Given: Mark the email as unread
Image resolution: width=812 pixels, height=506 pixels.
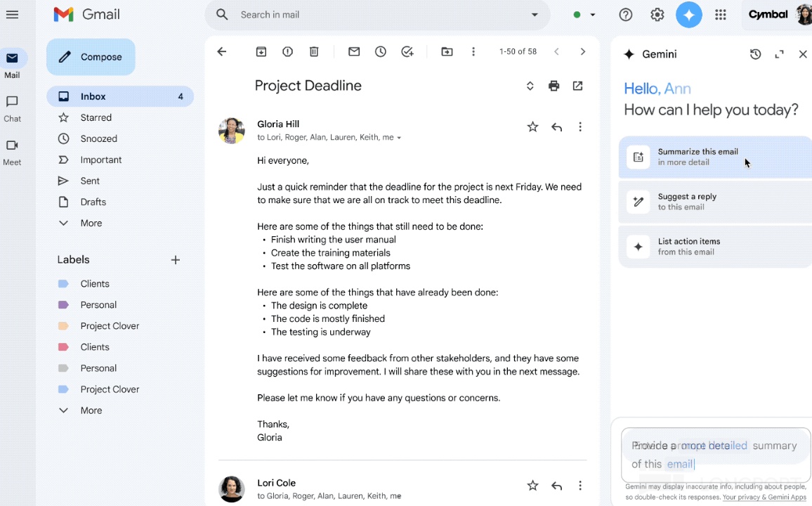Looking at the screenshot, I should [x=354, y=52].
